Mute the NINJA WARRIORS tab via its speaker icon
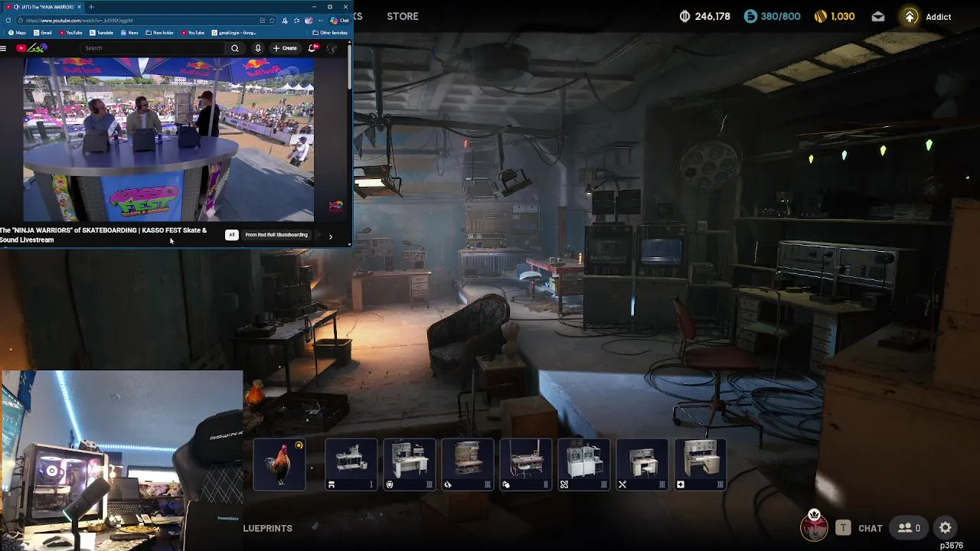Screen dimensions: 980x551 (17, 7)
